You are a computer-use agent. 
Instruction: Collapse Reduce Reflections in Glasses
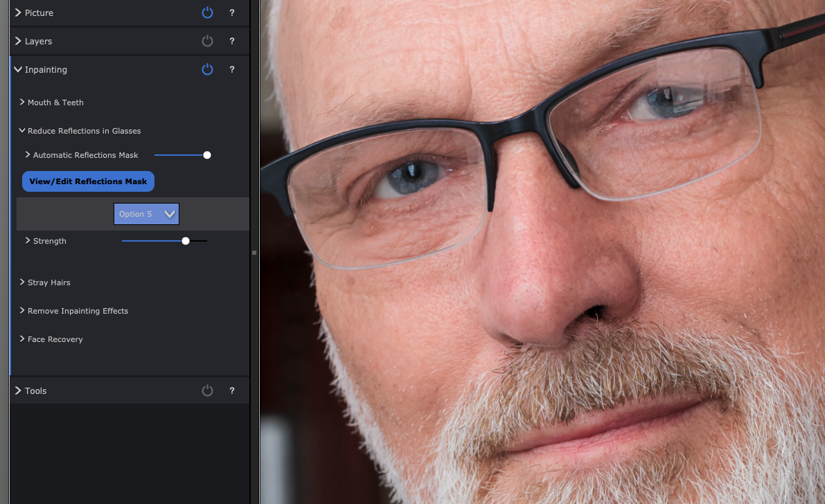[22, 130]
